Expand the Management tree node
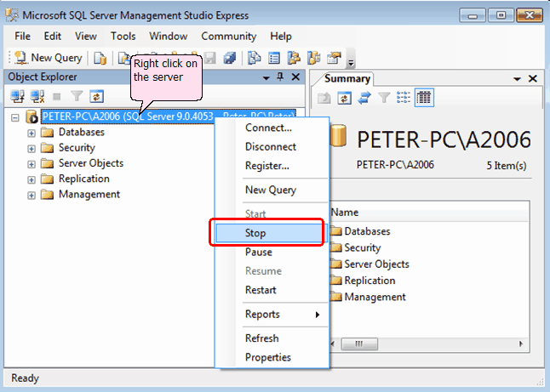This screenshot has height=392, width=550. pyautogui.click(x=32, y=196)
